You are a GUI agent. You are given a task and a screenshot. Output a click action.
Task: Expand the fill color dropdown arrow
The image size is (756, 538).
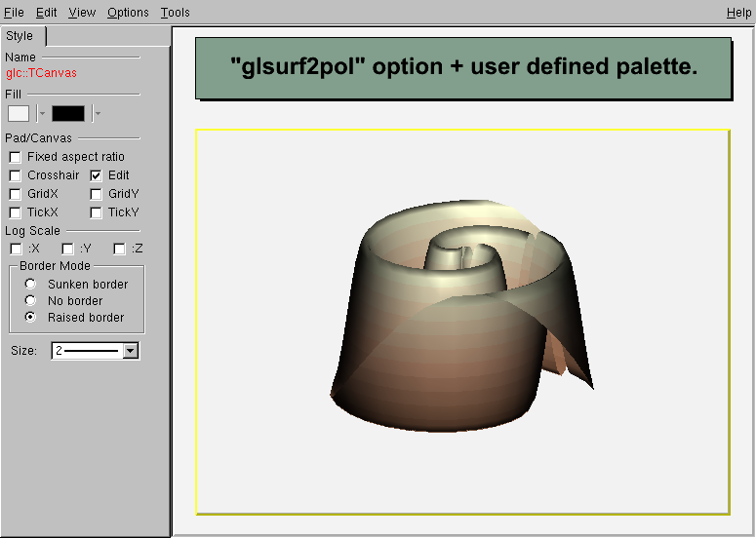click(42, 113)
